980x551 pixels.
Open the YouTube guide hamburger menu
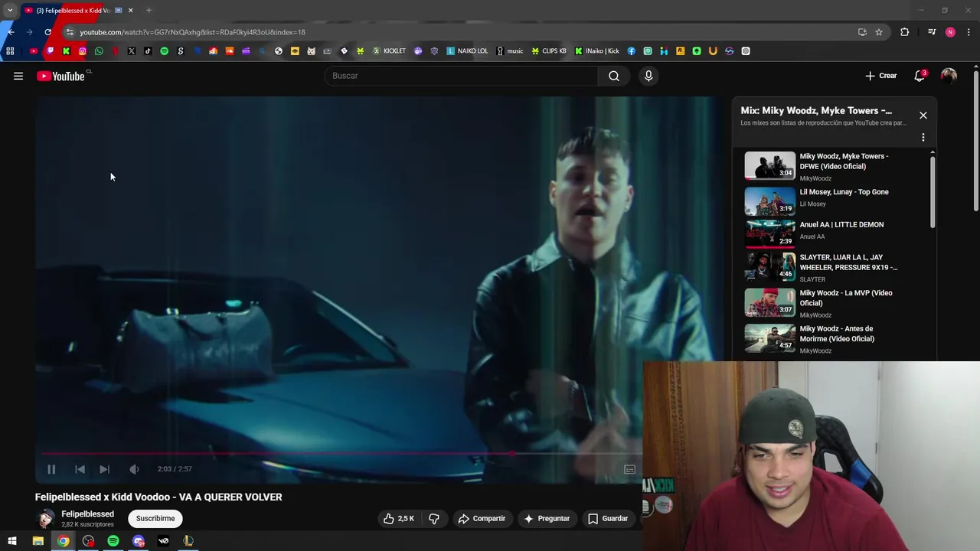coord(18,76)
